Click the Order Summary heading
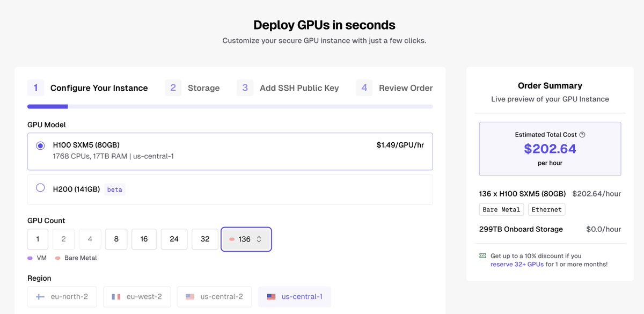The width and height of the screenshot is (644, 314). coord(550,86)
